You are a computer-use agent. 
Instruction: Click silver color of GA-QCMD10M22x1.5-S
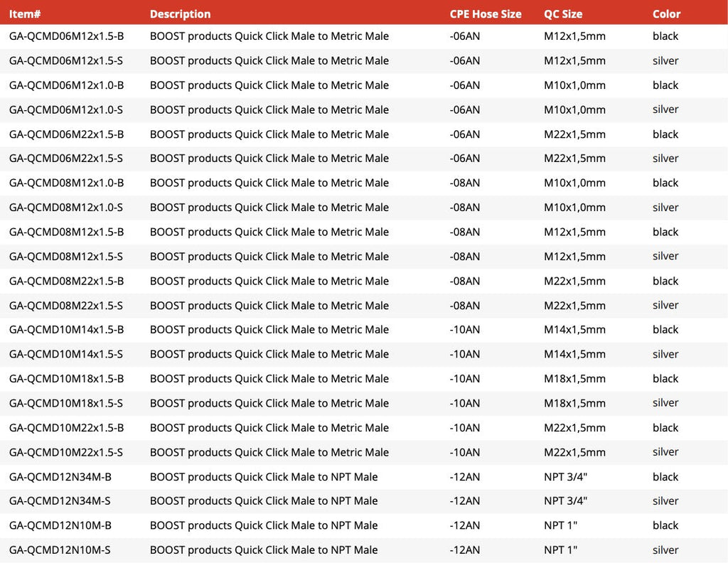[665, 452]
